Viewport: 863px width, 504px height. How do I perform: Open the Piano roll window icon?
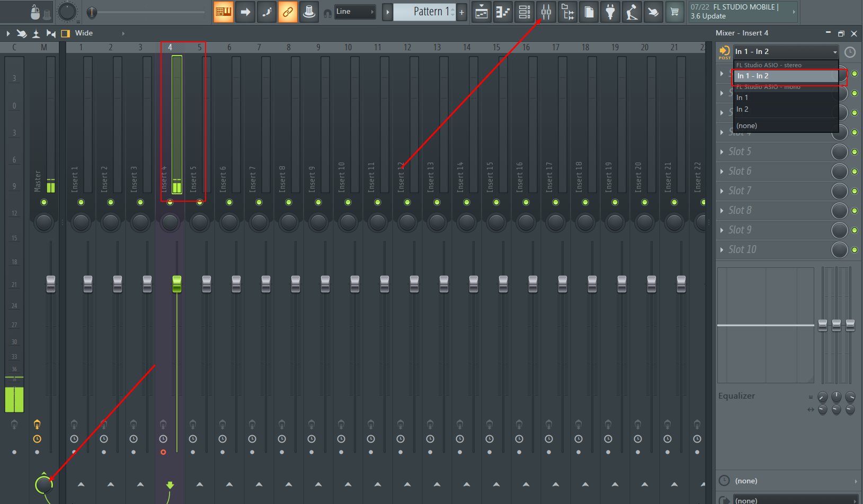point(503,12)
